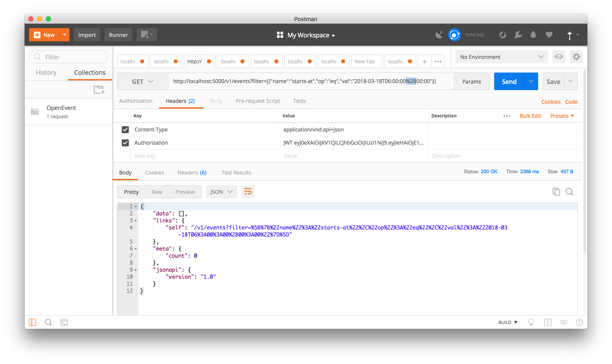Open the Runner button
Screen dimensions: 612x364
[118, 35]
